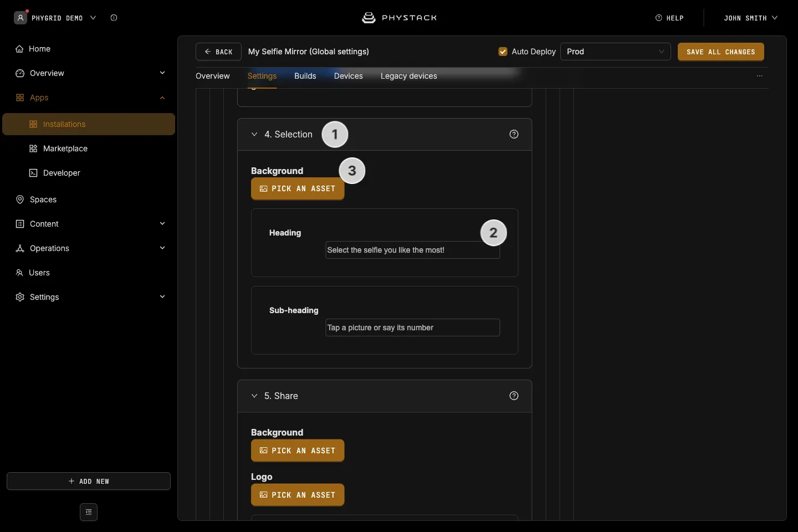Screen dimensions: 798x532
Task: Click the help icon in 5. Share header
Action: 514,396
